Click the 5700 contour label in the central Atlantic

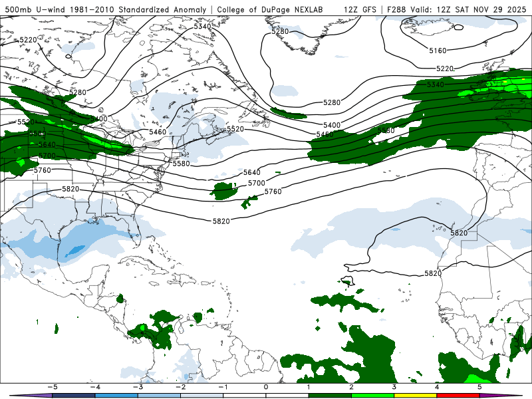[x=256, y=184]
